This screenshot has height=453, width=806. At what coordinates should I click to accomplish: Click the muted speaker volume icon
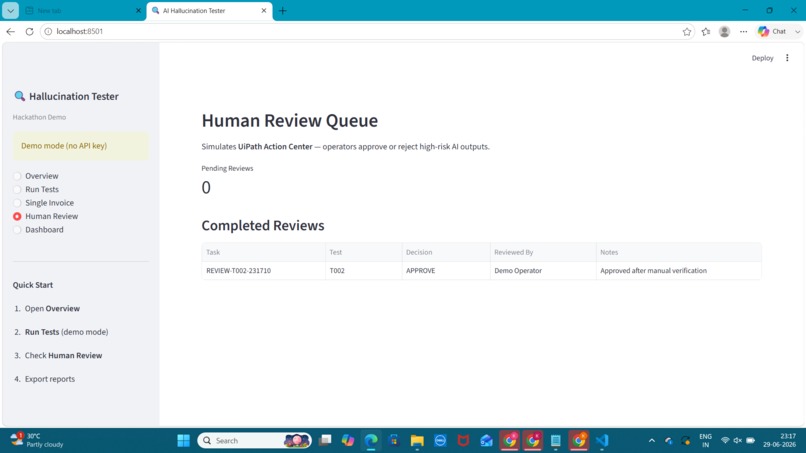(x=738, y=441)
